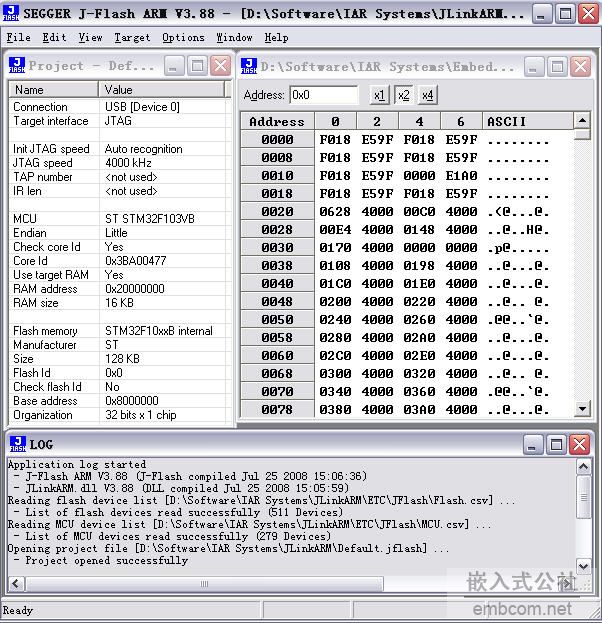The width and height of the screenshot is (602, 623).
Task: Open the Window menu
Action: (234, 37)
